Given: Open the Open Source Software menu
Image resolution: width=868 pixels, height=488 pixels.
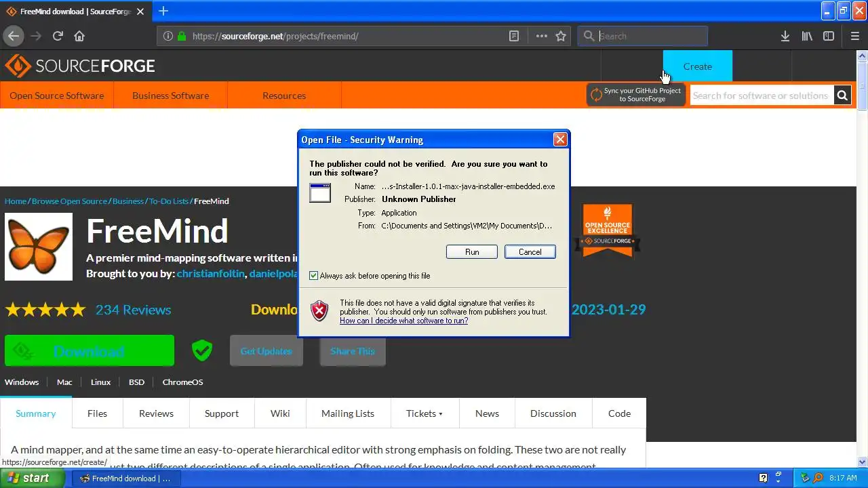Looking at the screenshot, I should click(x=57, y=96).
